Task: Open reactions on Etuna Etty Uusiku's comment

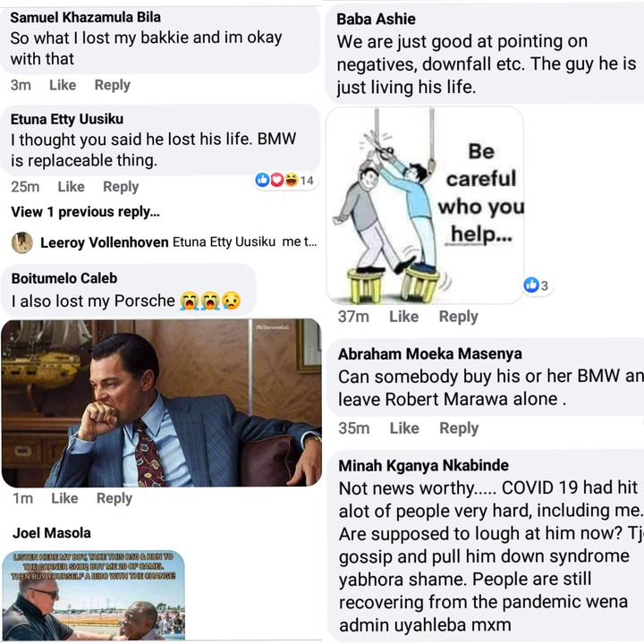Action: 284,180
